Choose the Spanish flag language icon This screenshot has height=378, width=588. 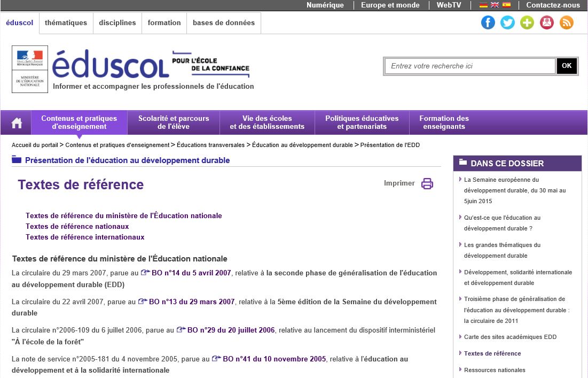tap(506, 5)
